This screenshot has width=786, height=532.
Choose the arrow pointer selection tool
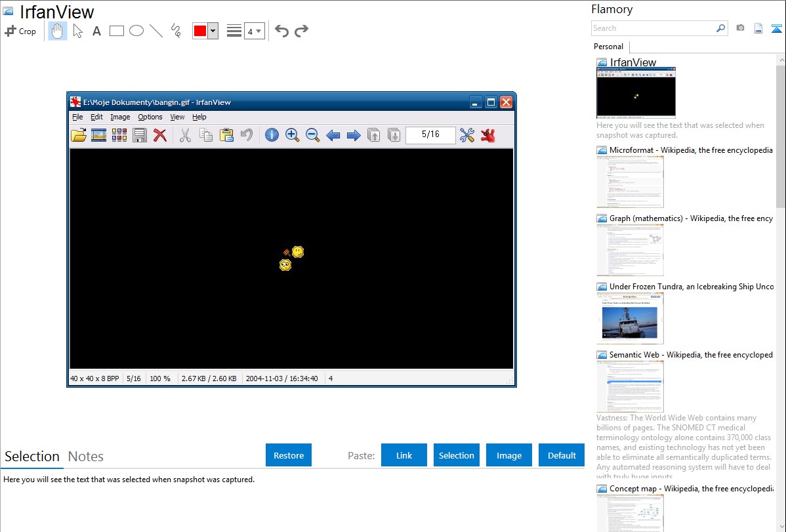coord(77,31)
